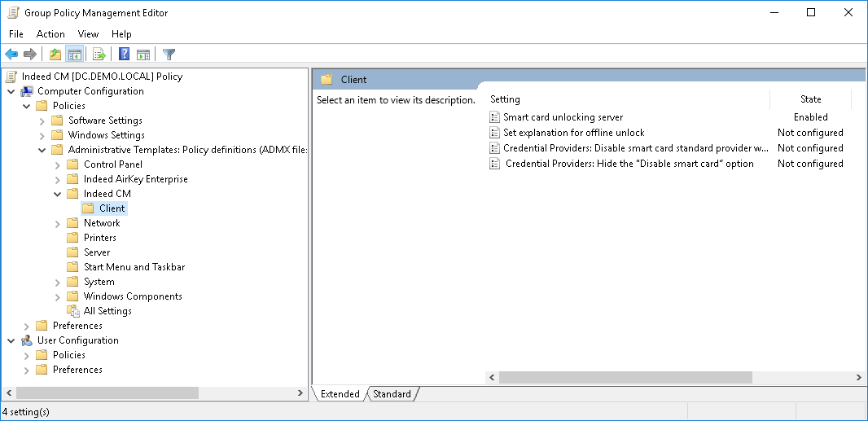Toggle the Show/Hide Console Tree icon
Viewport: 868px width, 421px height.
[x=74, y=55]
